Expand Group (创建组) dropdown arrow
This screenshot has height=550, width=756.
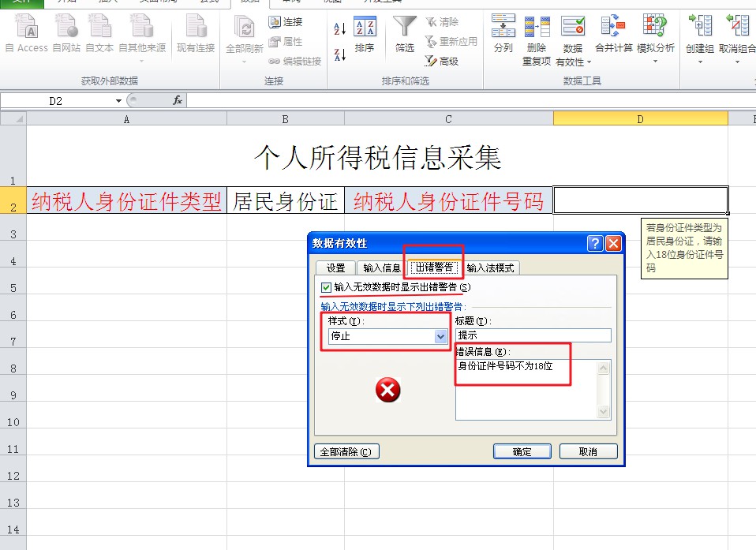pyautogui.click(x=700, y=62)
